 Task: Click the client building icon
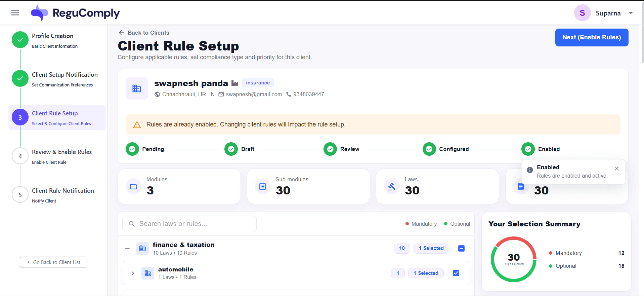[137, 88]
